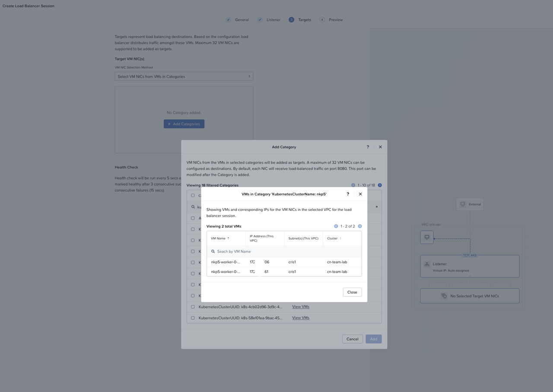Sort the VMs table by VM Name
The image size is (553, 392).
pyautogui.click(x=220, y=238)
